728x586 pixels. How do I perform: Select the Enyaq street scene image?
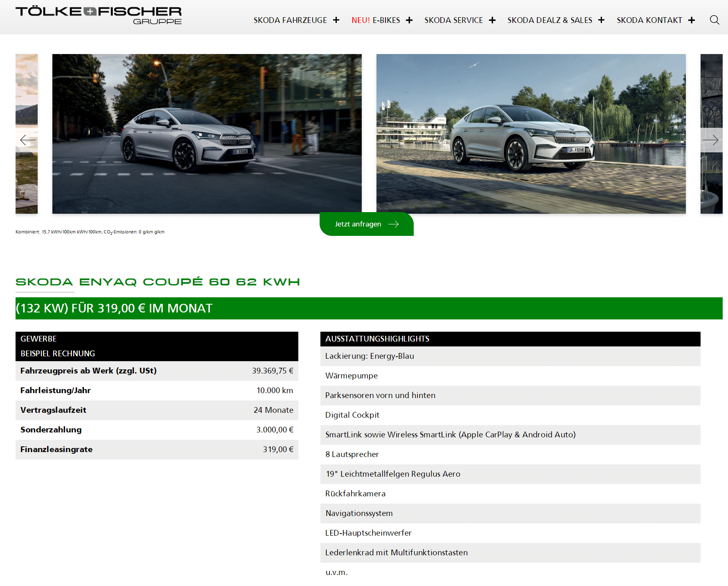(x=207, y=134)
